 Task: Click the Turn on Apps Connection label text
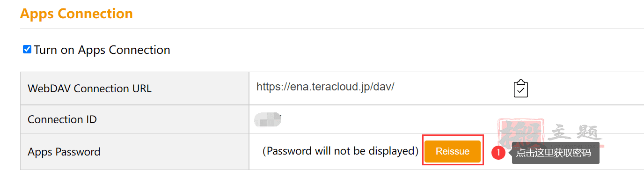[x=102, y=50]
